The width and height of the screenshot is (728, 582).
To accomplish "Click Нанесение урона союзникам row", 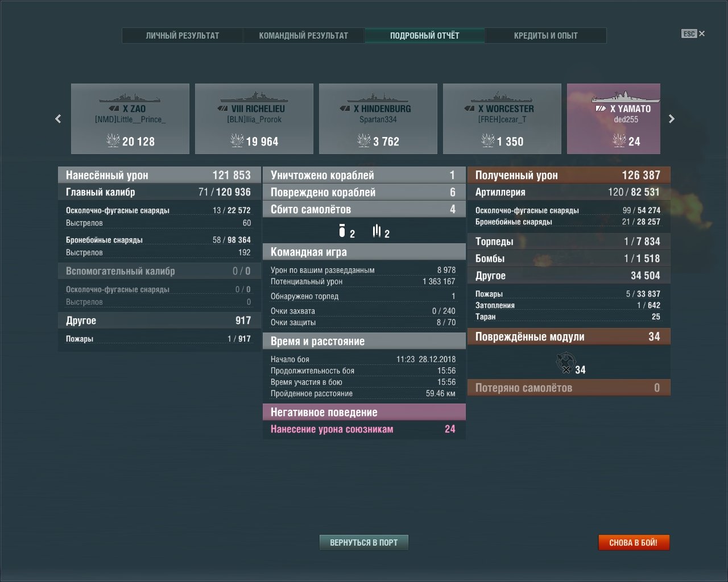I will pyautogui.click(x=364, y=429).
